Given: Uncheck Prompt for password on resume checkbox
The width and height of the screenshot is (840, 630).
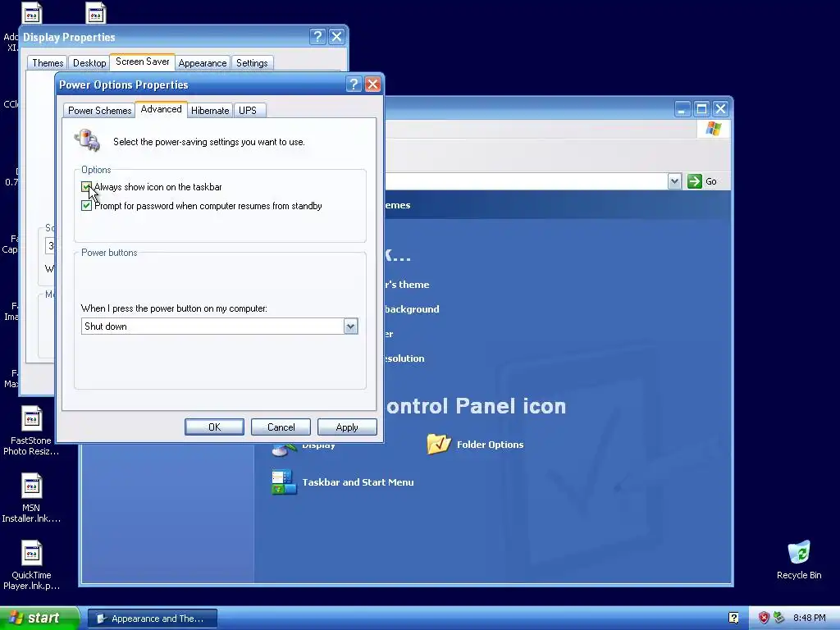Looking at the screenshot, I should click(x=86, y=206).
